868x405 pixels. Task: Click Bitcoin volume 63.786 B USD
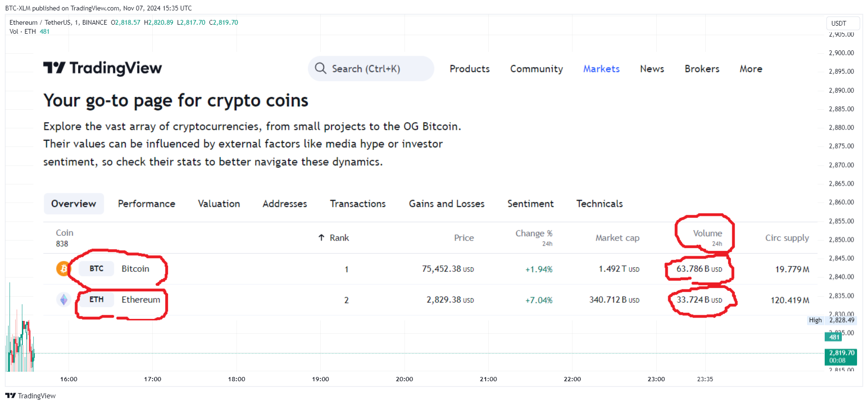pyautogui.click(x=700, y=269)
